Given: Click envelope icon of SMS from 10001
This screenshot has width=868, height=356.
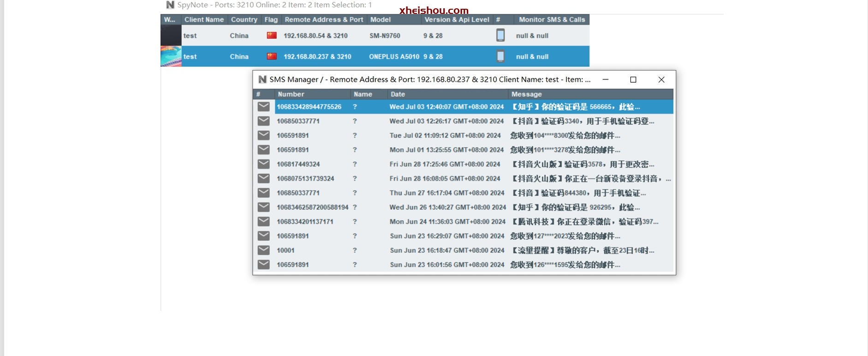Looking at the screenshot, I should (x=263, y=250).
